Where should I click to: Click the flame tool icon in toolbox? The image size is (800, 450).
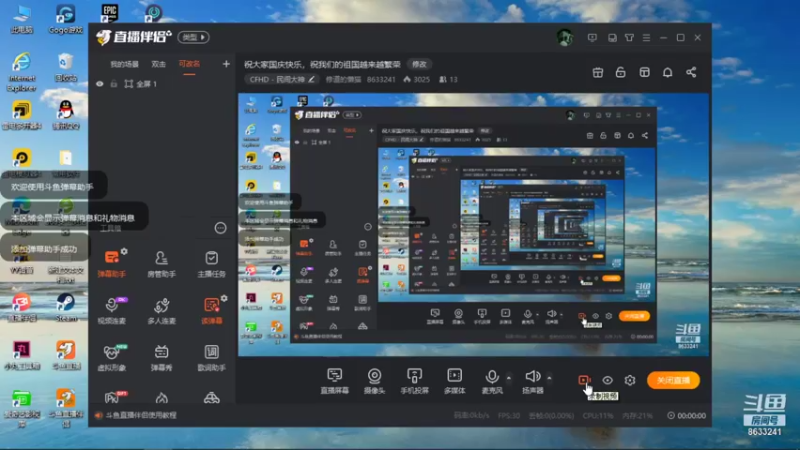[x=162, y=398]
